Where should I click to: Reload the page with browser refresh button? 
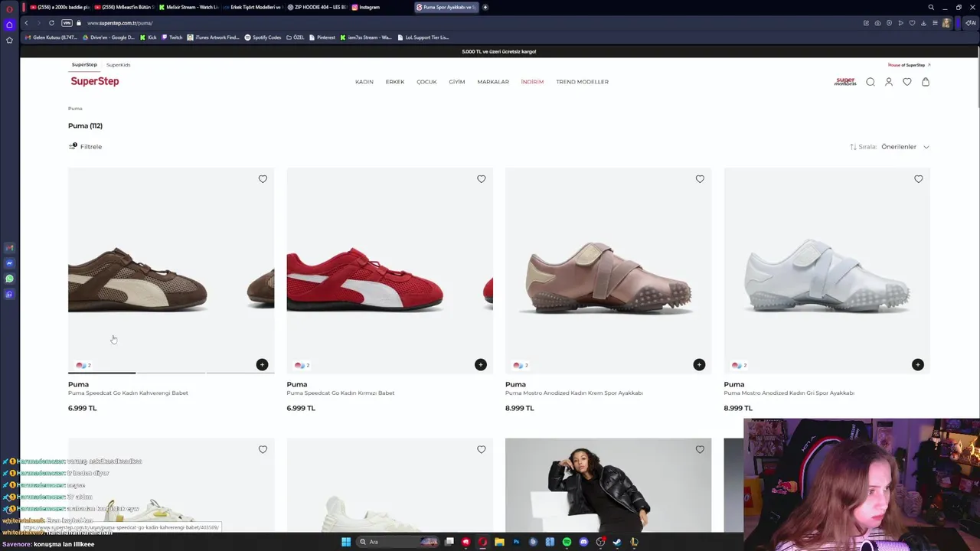coord(51,23)
